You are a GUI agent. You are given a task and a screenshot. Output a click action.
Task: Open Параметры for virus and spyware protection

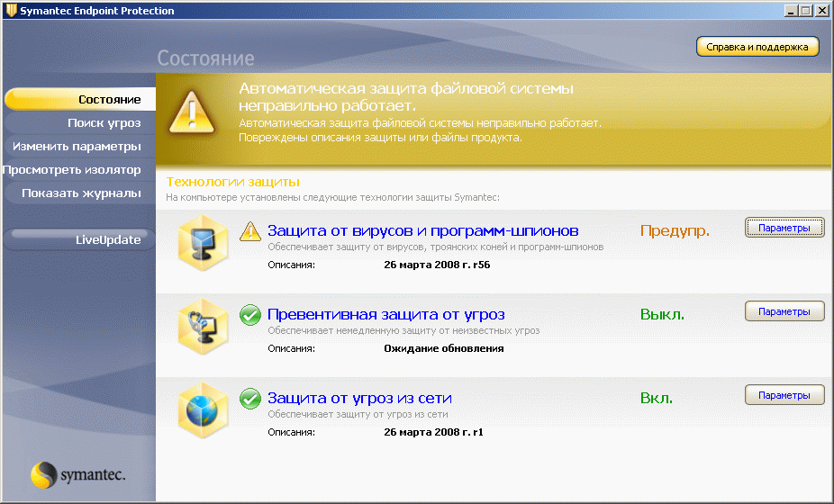click(784, 228)
